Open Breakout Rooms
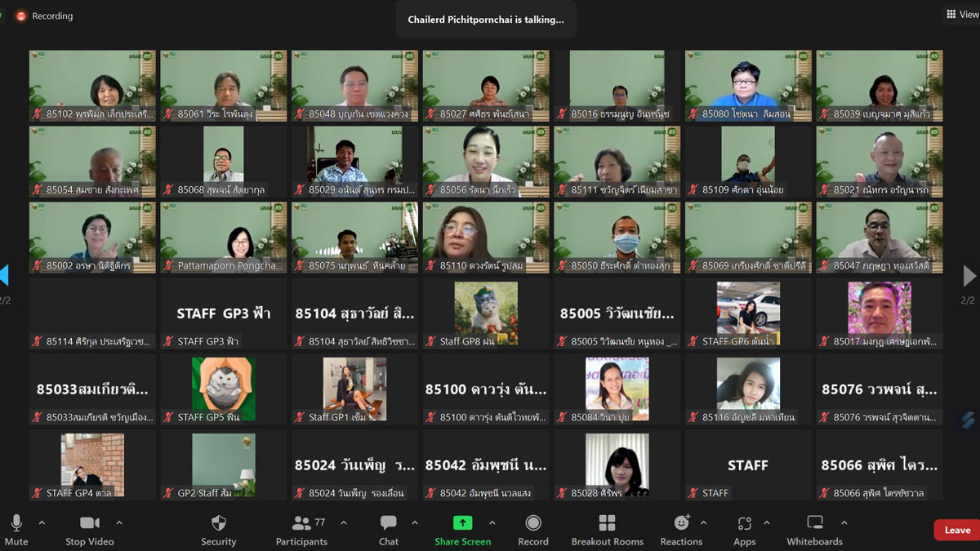The image size is (980, 551). pos(607,530)
